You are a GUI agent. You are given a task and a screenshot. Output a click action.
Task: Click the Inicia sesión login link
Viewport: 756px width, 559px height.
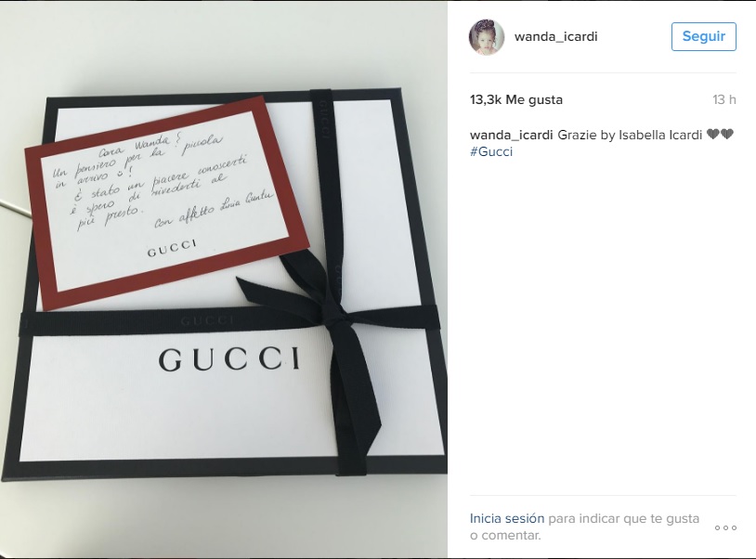tap(507, 518)
